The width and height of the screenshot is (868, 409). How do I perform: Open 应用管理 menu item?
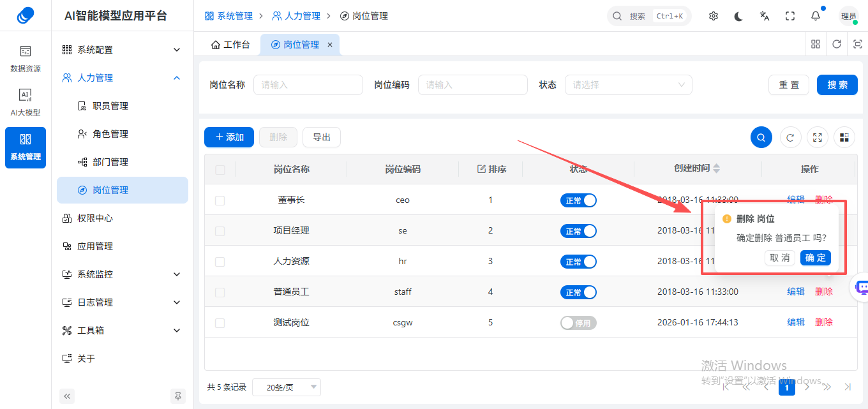tap(123, 246)
